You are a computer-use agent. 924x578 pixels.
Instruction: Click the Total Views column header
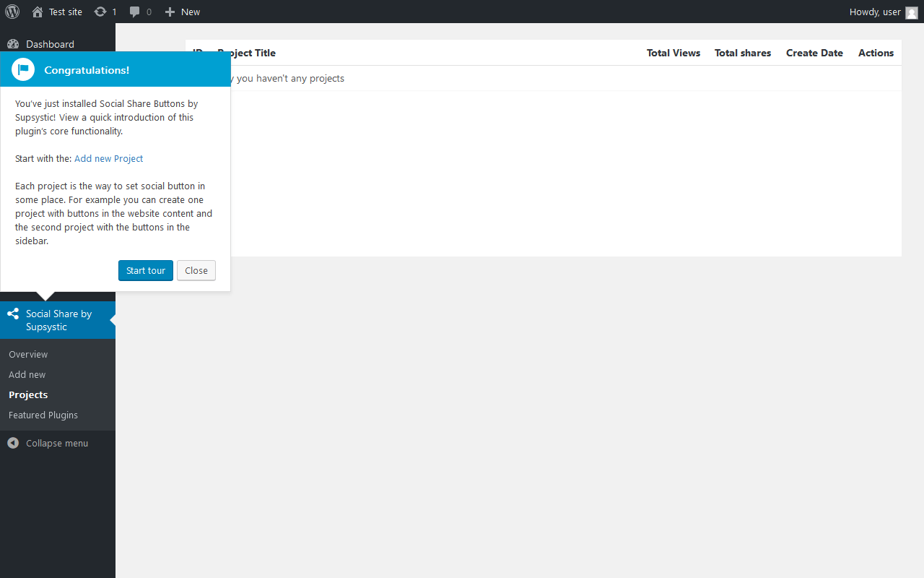pyautogui.click(x=674, y=53)
